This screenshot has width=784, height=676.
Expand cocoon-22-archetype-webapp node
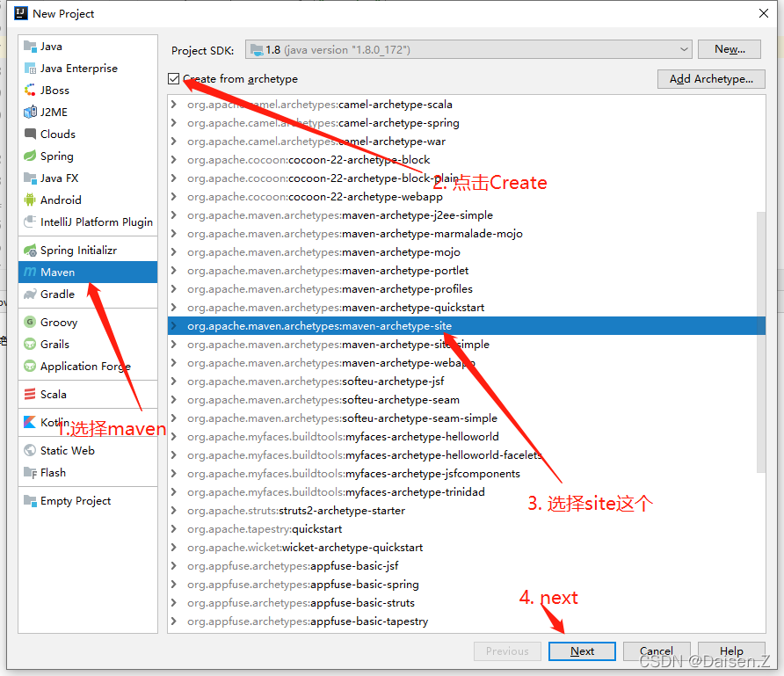click(173, 197)
